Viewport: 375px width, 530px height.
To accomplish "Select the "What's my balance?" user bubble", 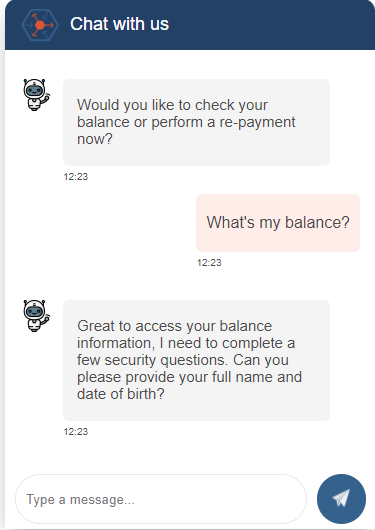I will (x=278, y=223).
